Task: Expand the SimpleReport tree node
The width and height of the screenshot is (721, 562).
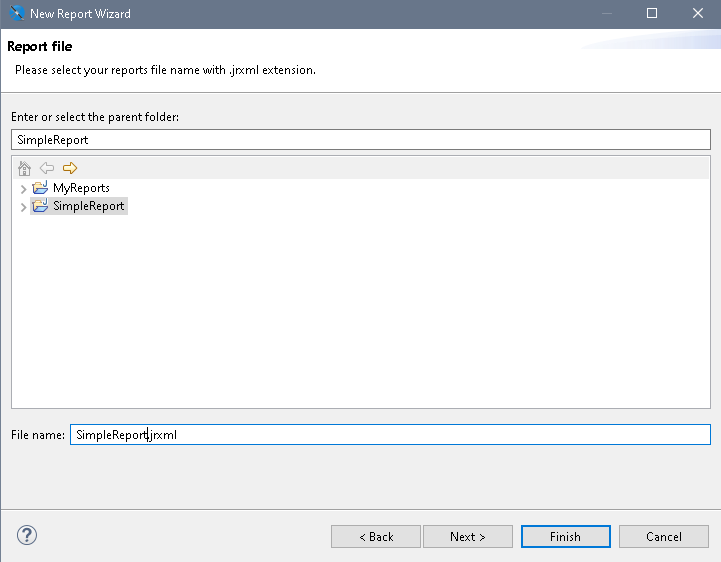Action: pyautogui.click(x=23, y=206)
